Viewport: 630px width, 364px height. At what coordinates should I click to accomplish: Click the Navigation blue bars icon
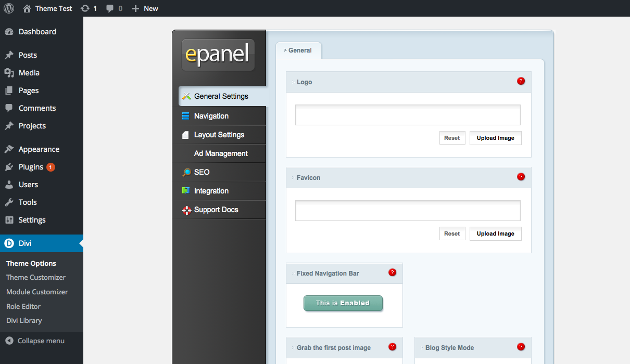click(186, 116)
